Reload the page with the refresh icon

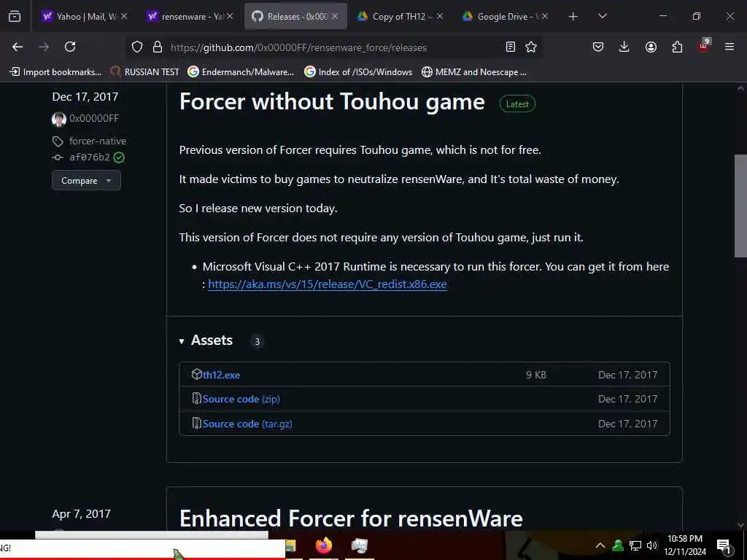[x=70, y=47]
